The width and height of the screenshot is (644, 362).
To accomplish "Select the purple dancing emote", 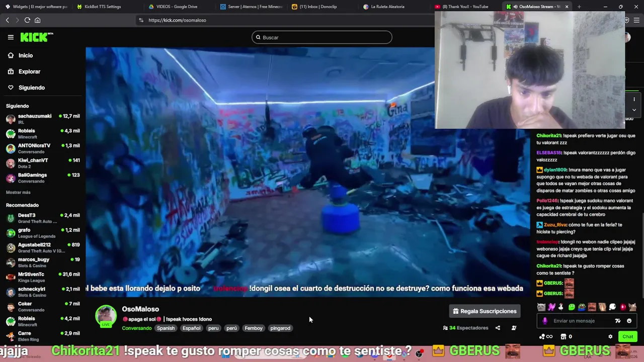I will tap(551, 307).
